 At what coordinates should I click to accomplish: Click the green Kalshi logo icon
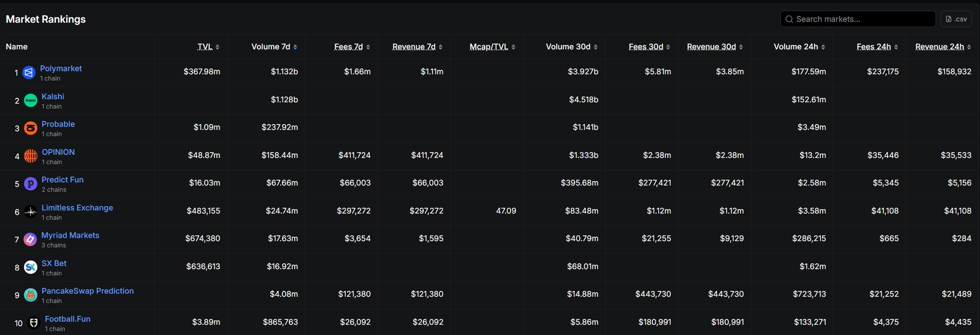30,101
